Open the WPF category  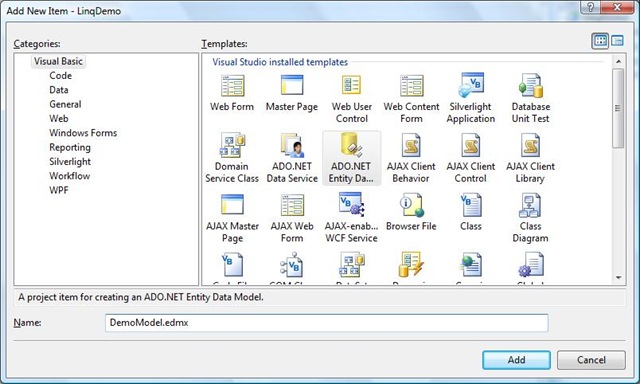pyautogui.click(x=59, y=190)
